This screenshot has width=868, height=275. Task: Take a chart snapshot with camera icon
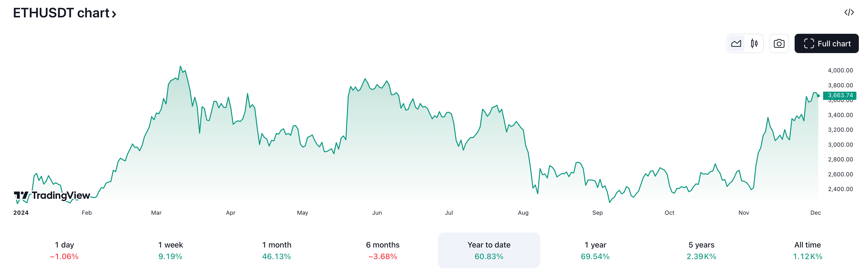point(779,43)
